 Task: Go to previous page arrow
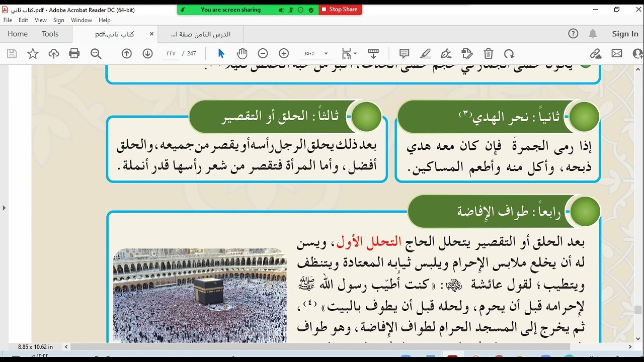pyautogui.click(x=127, y=53)
